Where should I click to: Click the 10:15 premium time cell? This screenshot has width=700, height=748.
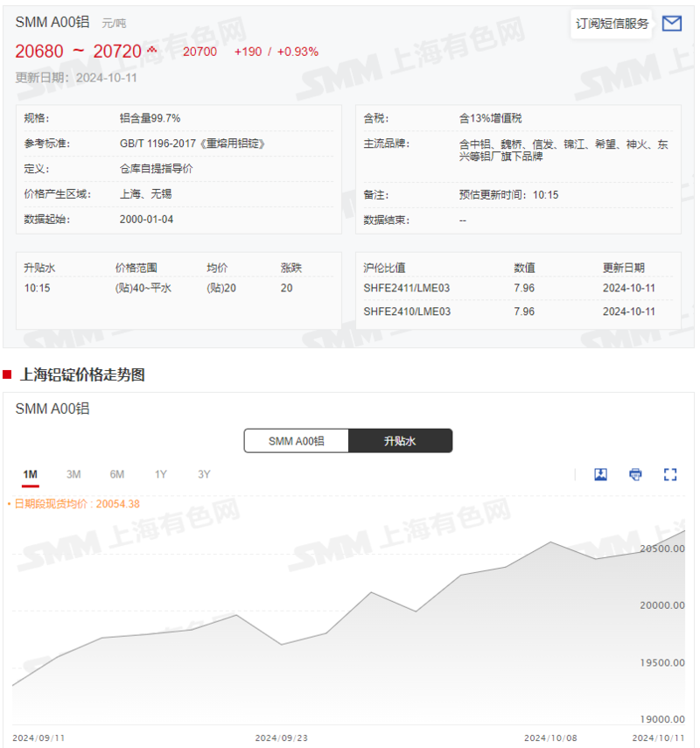pyautogui.click(x=38, y=288)
